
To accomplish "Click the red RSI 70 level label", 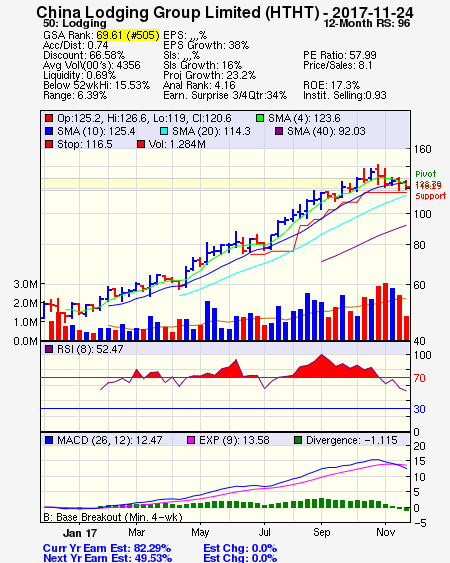I will tap(419, 378).
